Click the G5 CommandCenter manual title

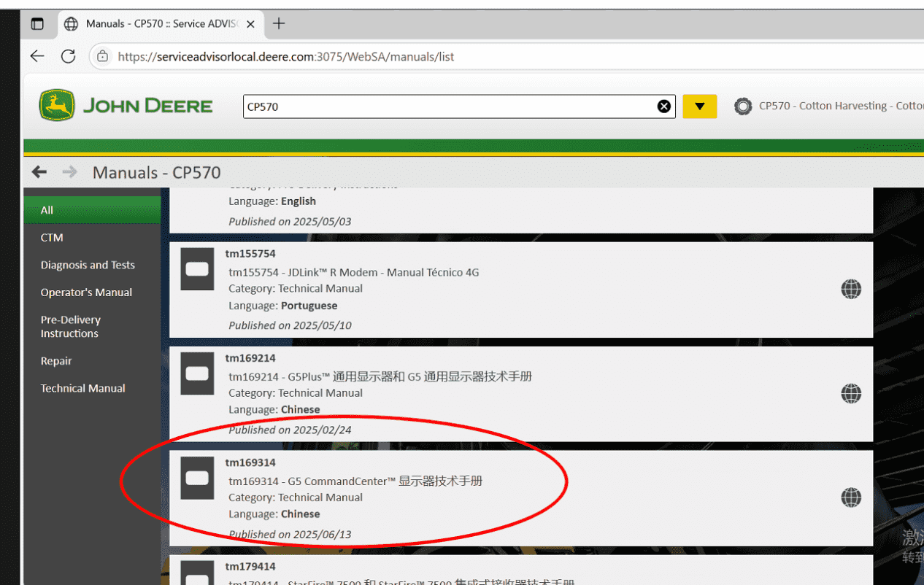coord(355,481)
